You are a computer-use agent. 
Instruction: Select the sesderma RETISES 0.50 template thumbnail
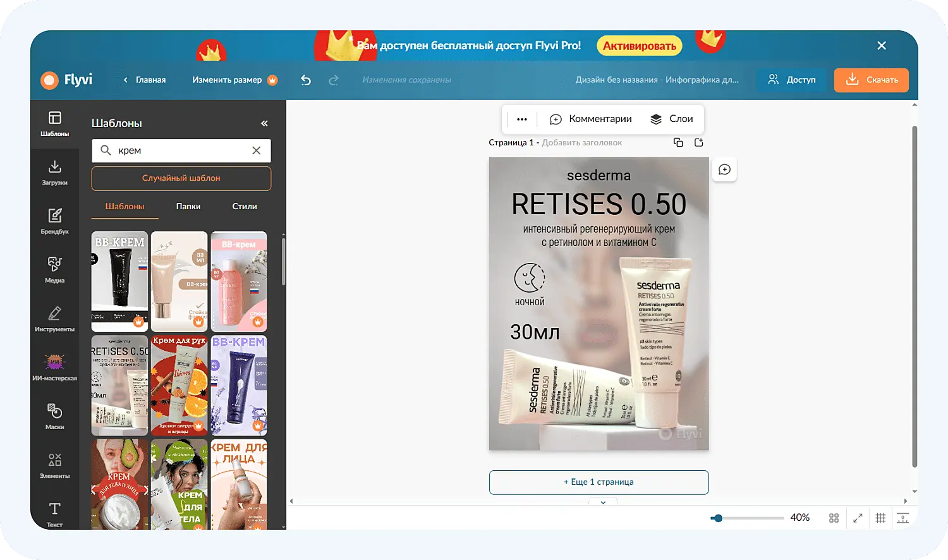click(119, 386)
